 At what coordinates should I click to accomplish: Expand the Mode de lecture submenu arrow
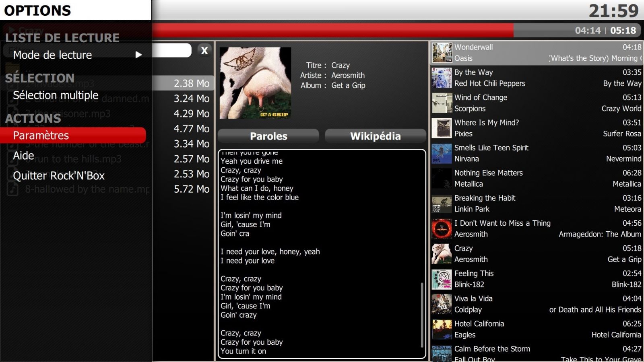point(138,55)
